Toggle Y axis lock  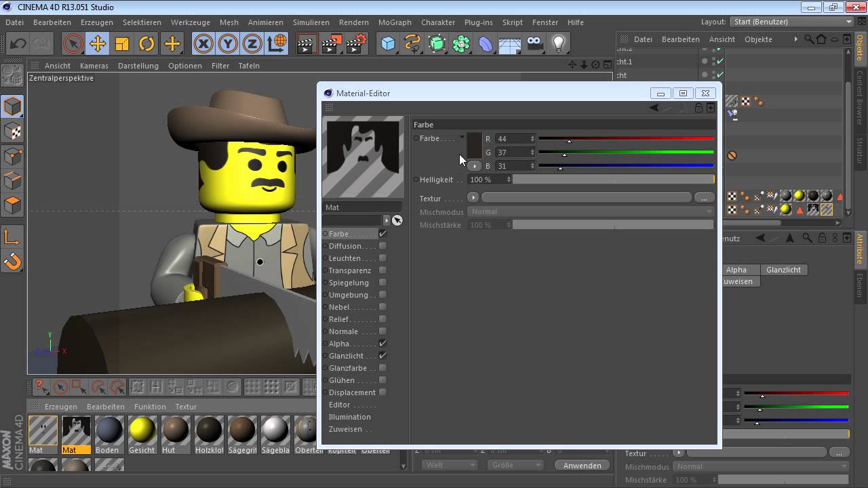(x=228, y=44)
